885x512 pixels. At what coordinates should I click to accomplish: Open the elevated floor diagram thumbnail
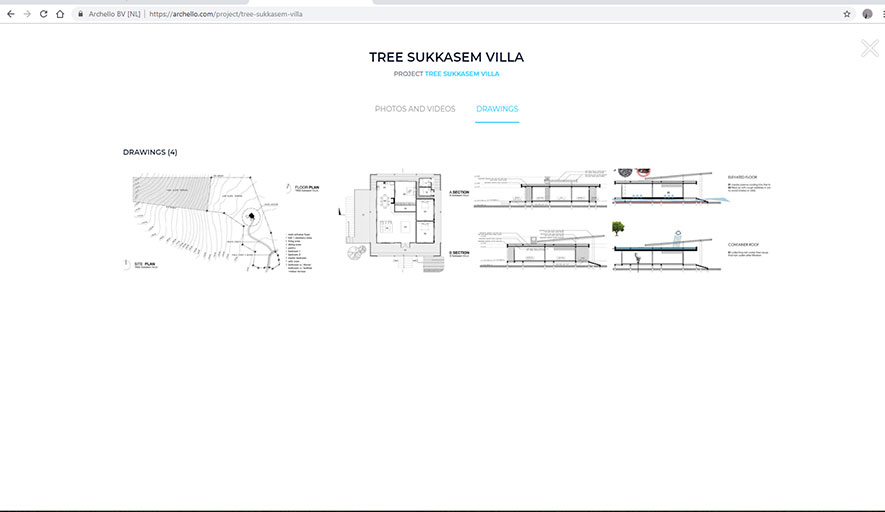tap(691, 220)
